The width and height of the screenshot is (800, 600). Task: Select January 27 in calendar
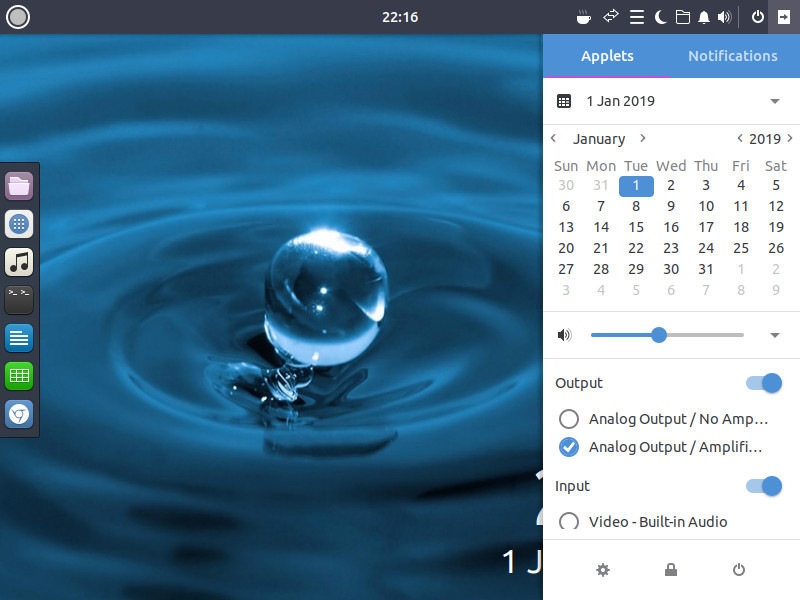[566, 269]
